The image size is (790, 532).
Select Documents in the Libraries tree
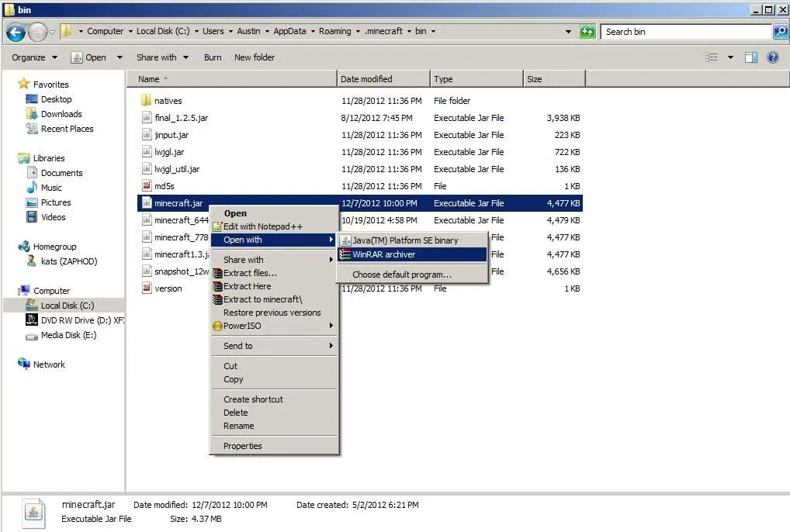(x=62, y=173)
